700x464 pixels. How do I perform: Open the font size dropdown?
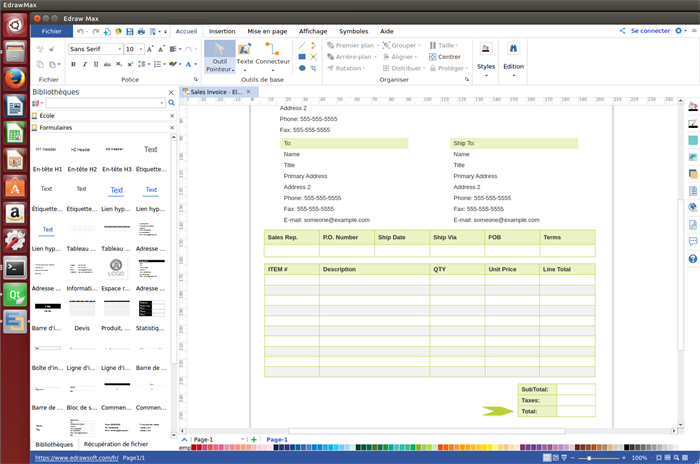[x=135, y=49]
